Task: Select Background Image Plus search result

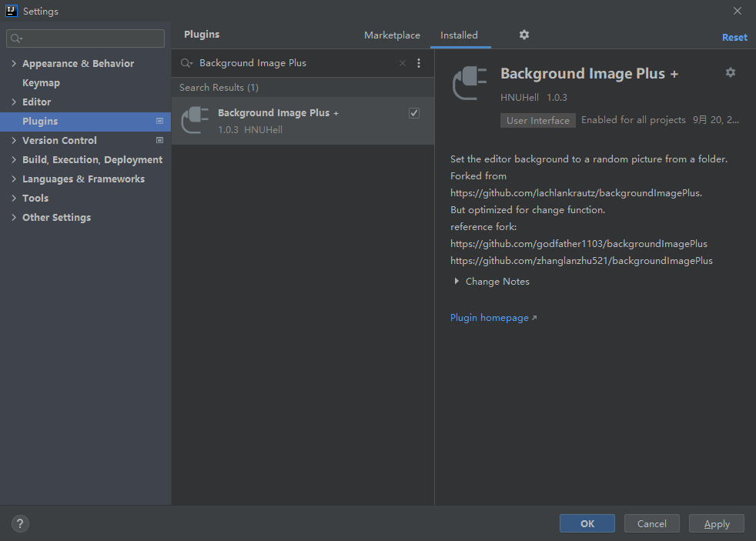Action: pos(303,121)
